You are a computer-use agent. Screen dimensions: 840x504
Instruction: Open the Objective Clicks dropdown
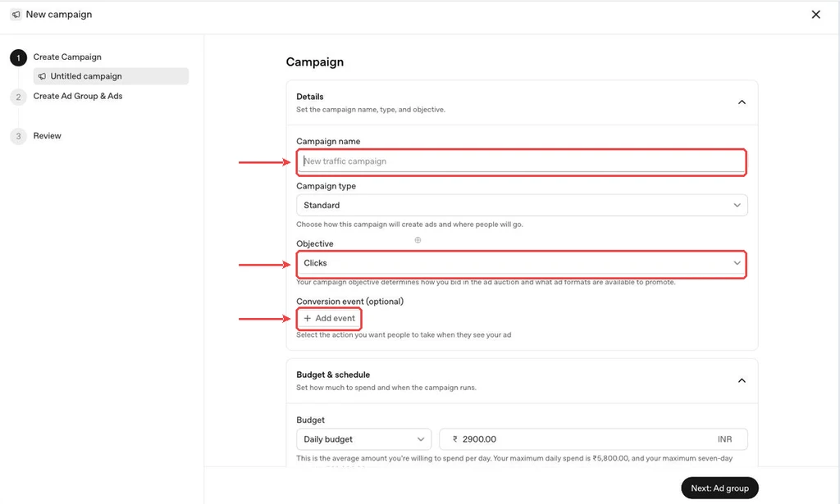pos(522,263)
